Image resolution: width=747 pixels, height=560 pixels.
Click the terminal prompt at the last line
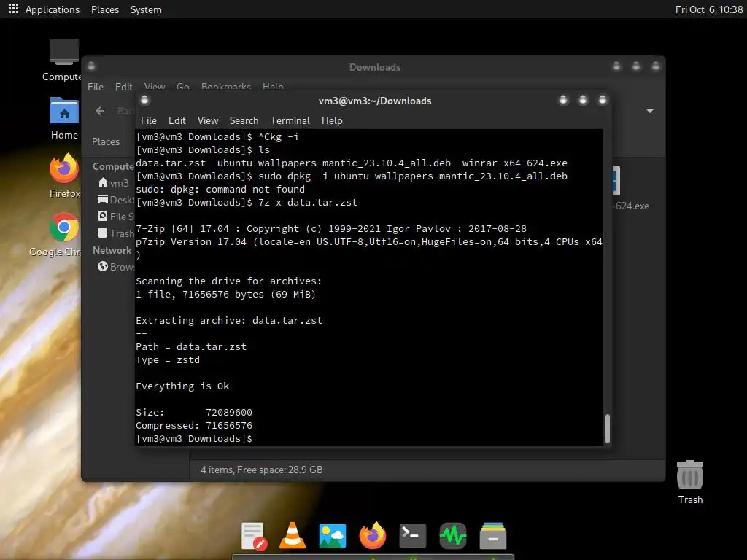click(x=194, y=438)
